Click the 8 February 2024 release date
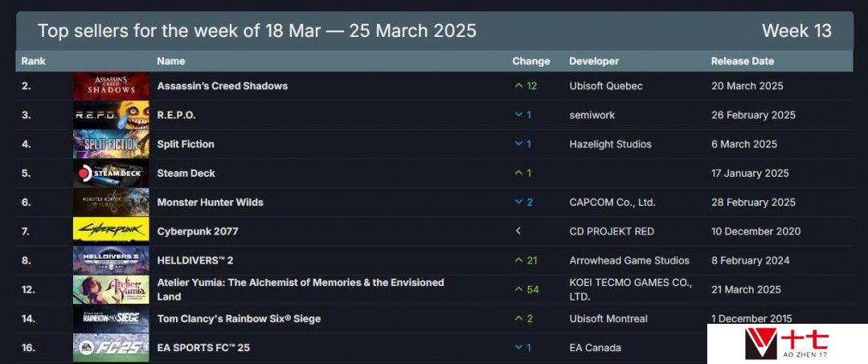Image resolution: width=868 pixels, height=364 pixels. 750,260
